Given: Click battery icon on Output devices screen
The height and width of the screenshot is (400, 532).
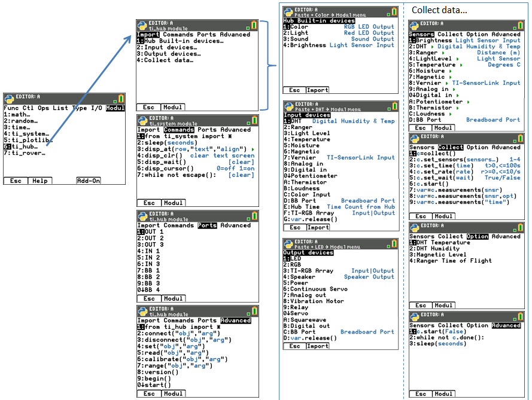Looking at the screenshot, I should (x=393, y=244).
